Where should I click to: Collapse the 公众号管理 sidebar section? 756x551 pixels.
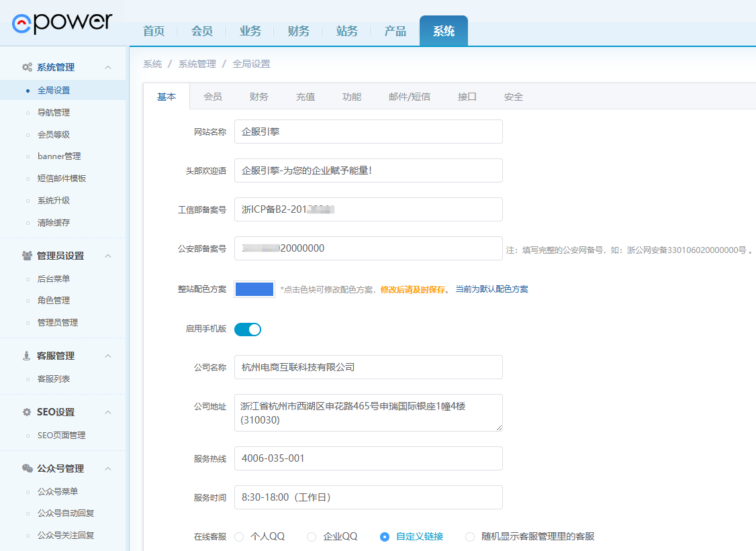click(108, 468)
